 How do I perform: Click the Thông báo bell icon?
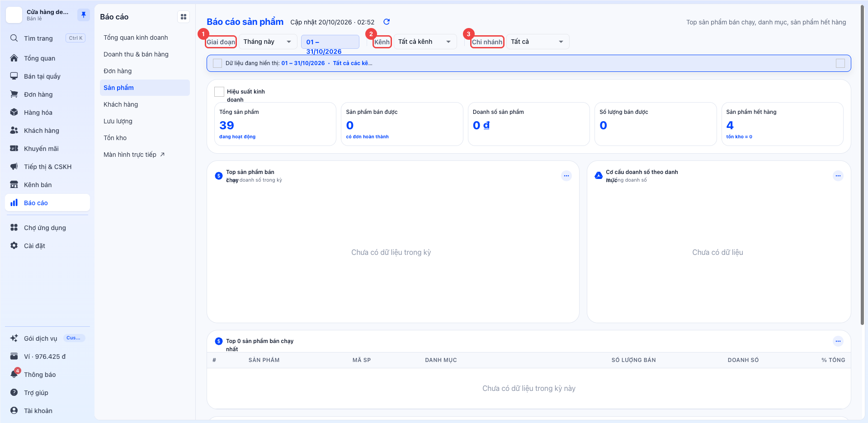[x=14, y=374]
